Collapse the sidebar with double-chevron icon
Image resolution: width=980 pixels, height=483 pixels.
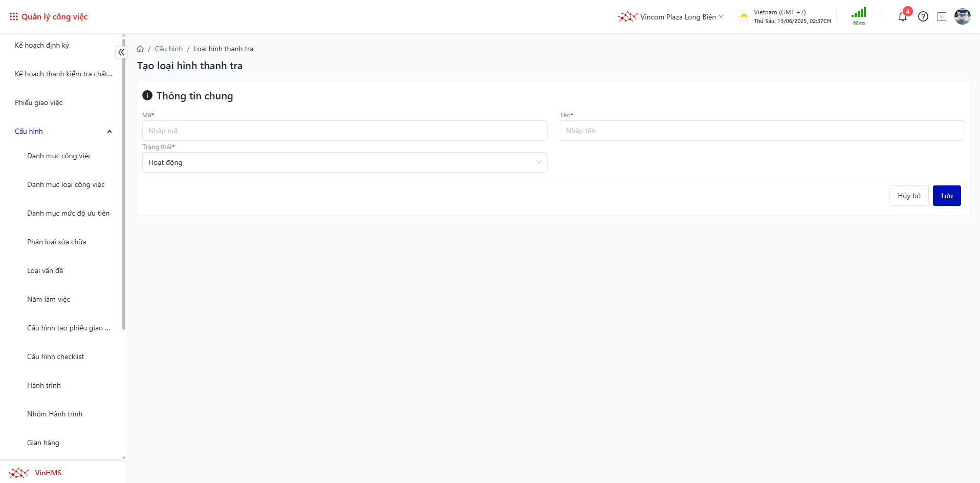(121, 52)
